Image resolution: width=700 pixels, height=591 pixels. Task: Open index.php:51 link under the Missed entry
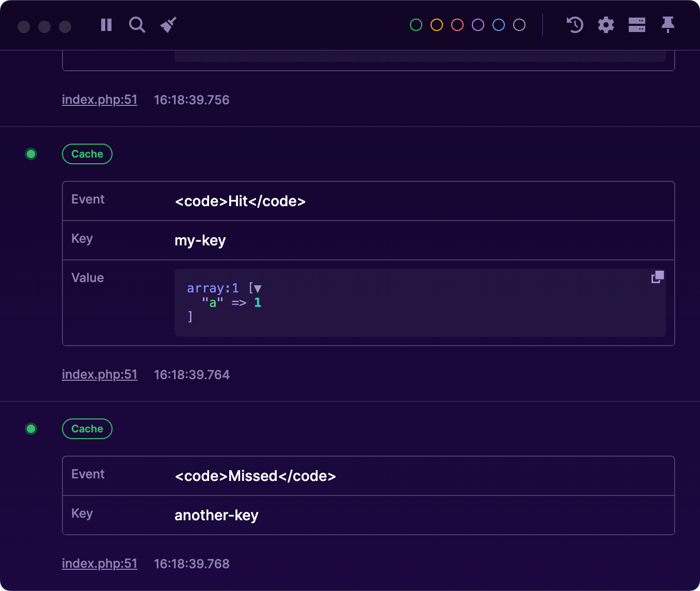coord(100,563)
